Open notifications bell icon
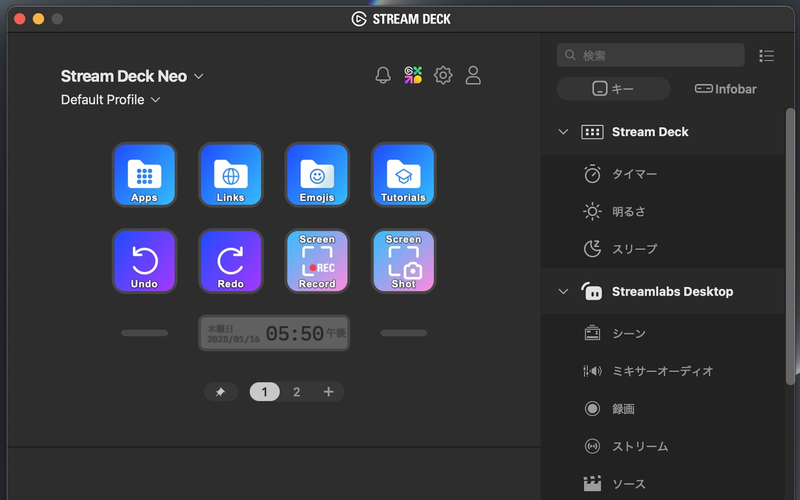Screen dimensions: 800x500 pos(383,76)
